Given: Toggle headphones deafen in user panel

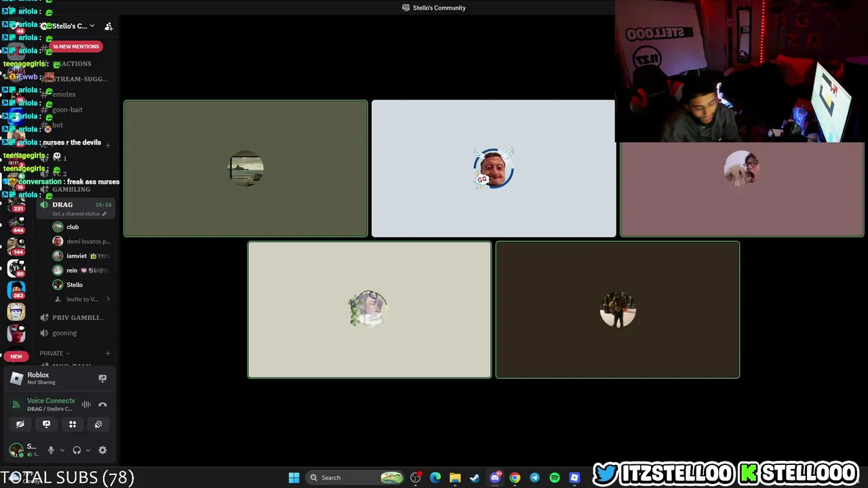Looking at the screenshot, I should [x=77, y=450].
